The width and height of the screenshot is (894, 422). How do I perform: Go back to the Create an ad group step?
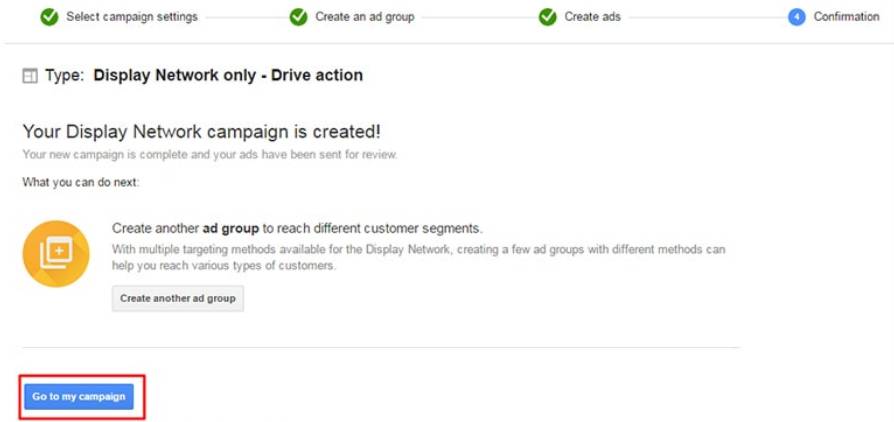coord(364,17)
